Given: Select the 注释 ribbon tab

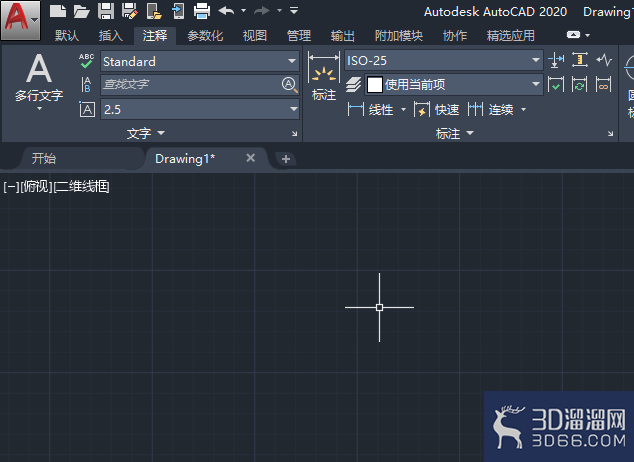Looking at the screenshot, I should tap(155, 36).
